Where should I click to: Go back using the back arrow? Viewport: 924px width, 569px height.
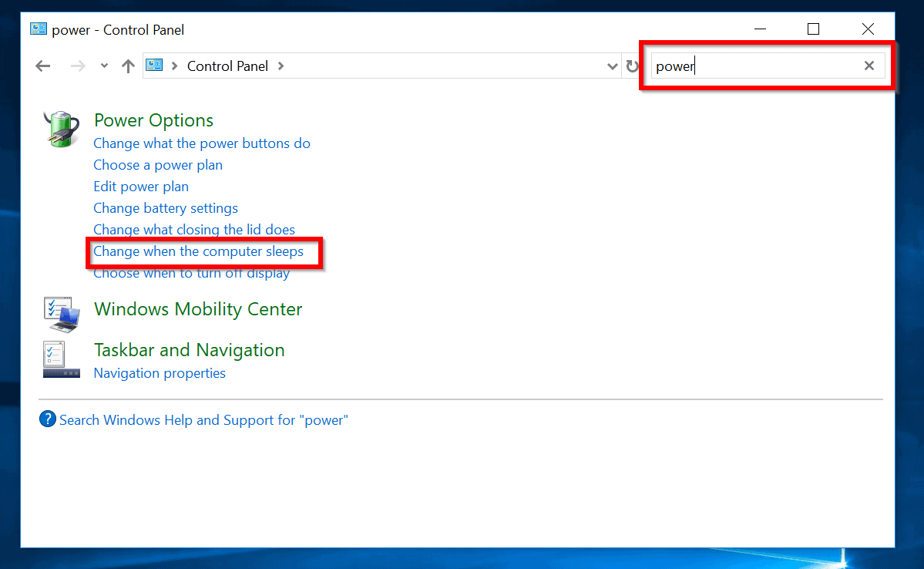pos(42,66)
